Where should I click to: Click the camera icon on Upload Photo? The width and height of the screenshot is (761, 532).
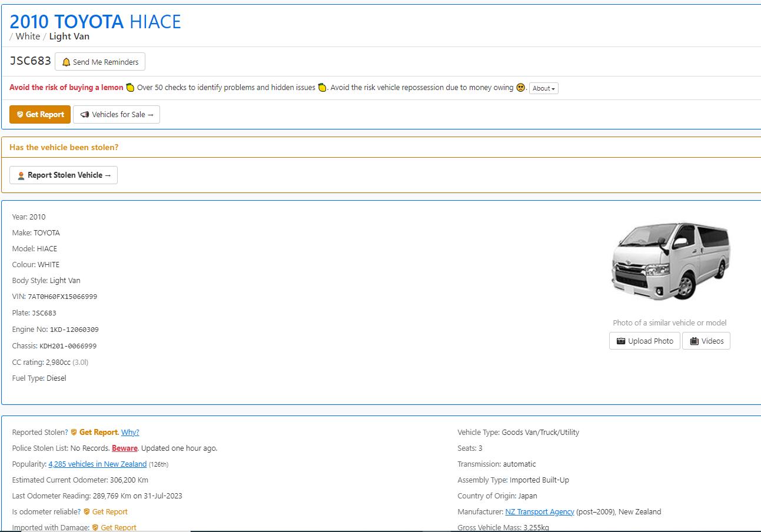(621, 341)
